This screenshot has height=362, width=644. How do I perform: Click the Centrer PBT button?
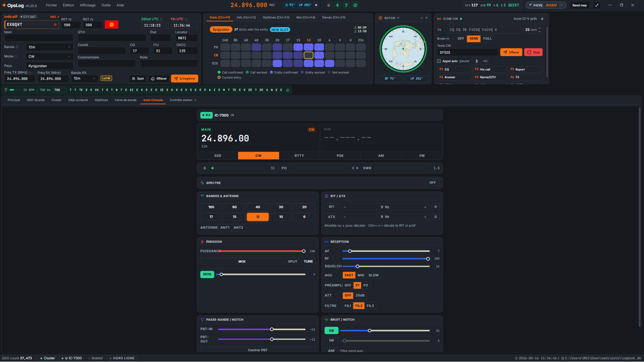pyautogui.click(x=258, y=350)
